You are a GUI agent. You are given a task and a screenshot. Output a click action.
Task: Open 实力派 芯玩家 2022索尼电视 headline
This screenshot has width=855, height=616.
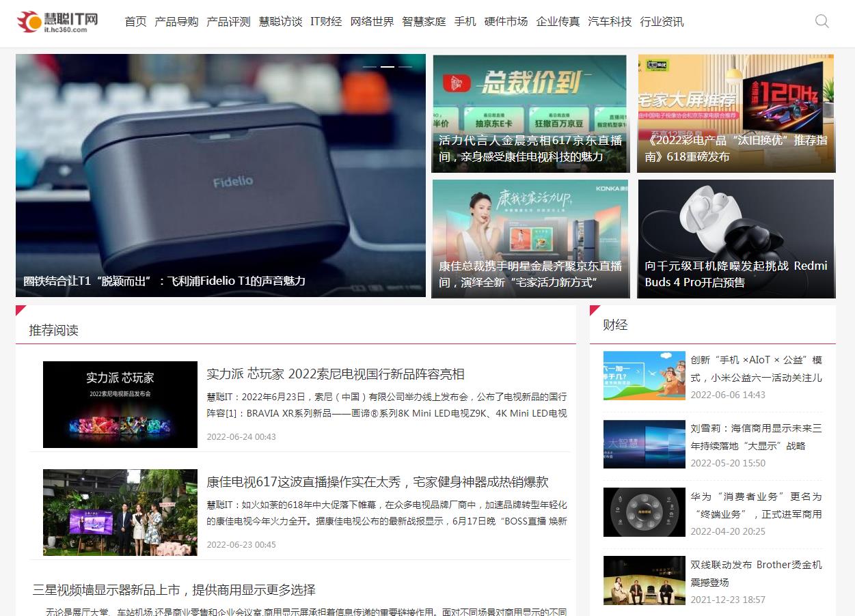336,374
